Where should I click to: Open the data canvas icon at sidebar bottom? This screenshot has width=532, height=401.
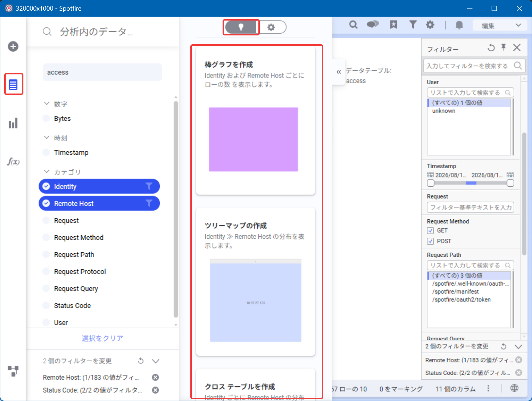tap(13, 371)
